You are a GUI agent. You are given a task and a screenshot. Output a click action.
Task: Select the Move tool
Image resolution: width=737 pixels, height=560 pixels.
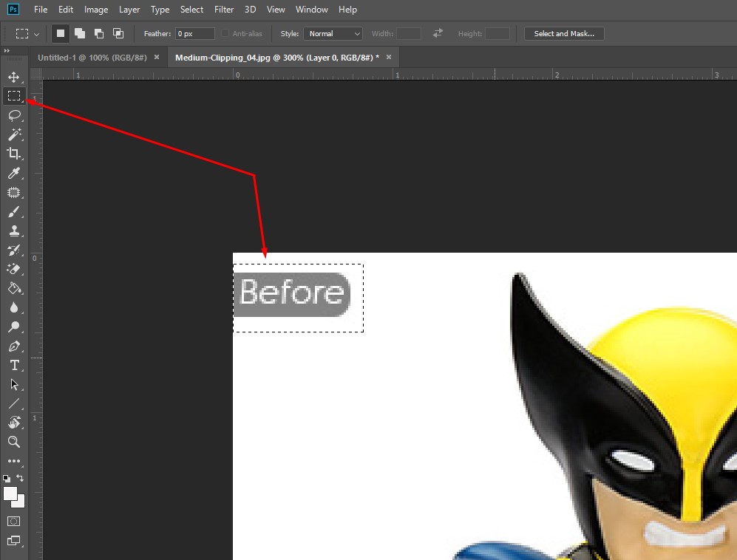point(13,77)
